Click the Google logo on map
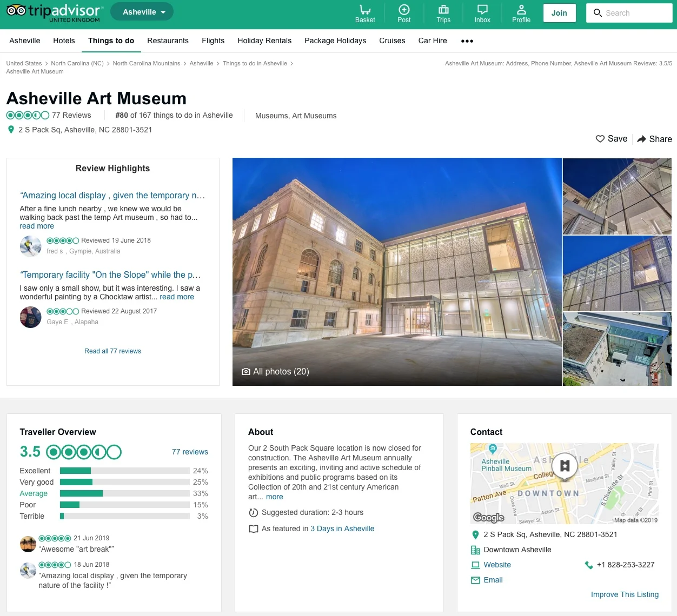This screenshot has height=616, width=677. (489, 518)
